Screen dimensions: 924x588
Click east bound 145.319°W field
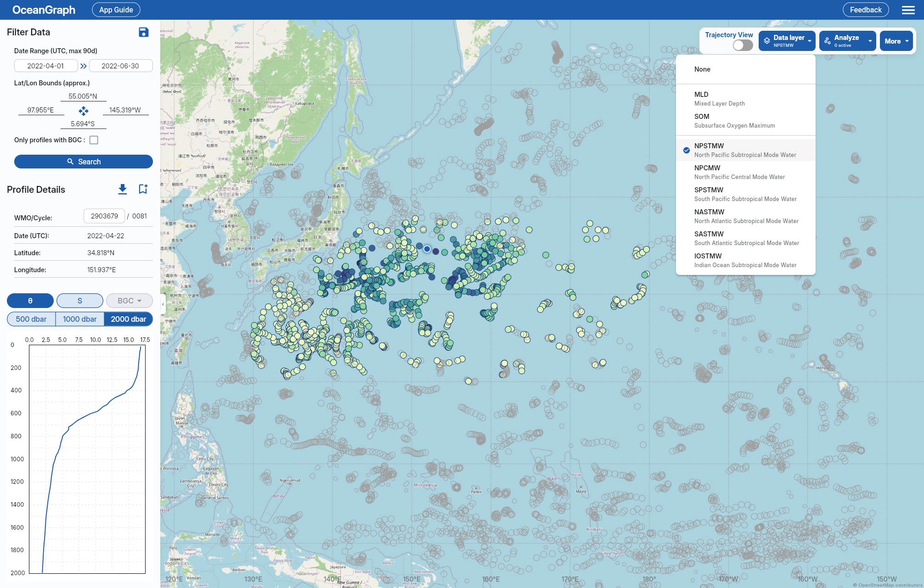click(x=125, y=110)
